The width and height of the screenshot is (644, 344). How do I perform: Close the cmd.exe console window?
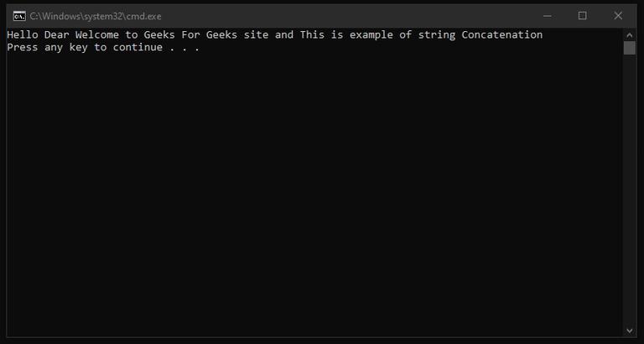(x=618, y=15)
